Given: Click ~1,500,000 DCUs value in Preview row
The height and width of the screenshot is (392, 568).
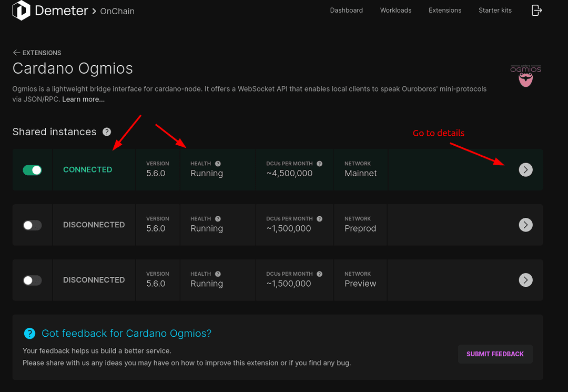Looking at the screenshot, I should point(289,284).
